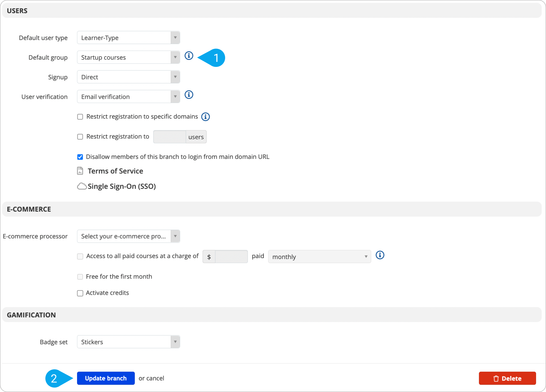
Task: Open Badge set Stickers dropdown
Action: pos(129,342)
